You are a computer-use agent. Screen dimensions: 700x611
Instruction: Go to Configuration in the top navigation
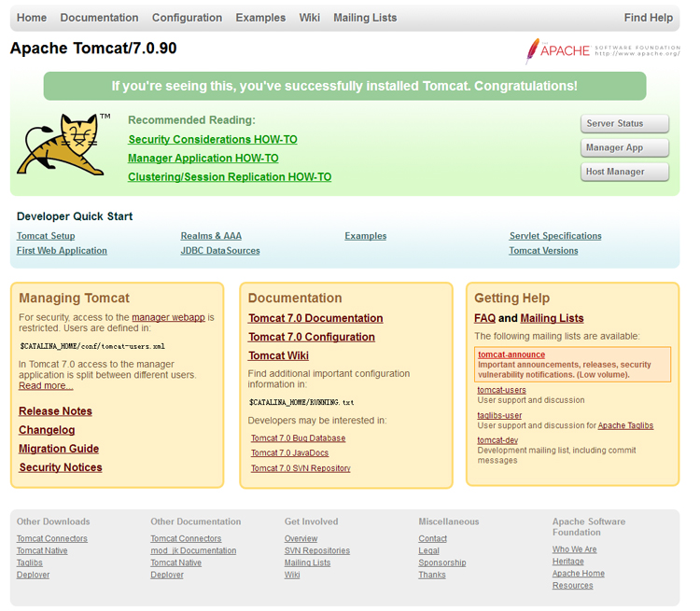(187, 18)
